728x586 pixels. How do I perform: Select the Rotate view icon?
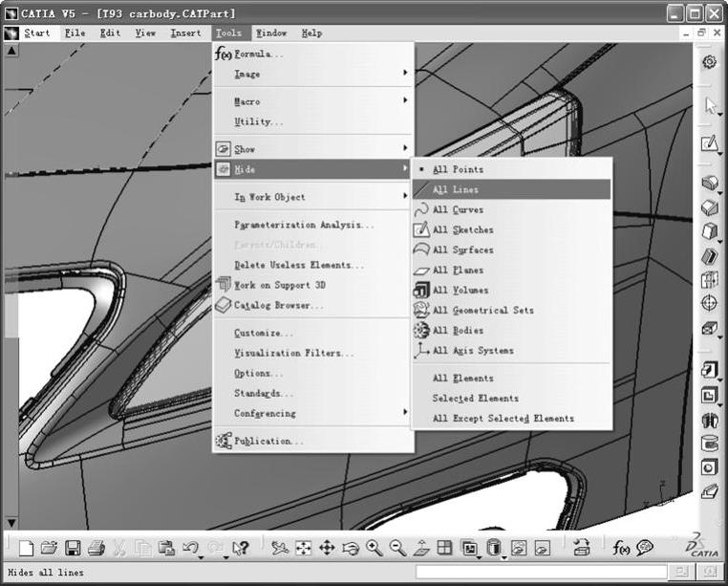coord(351,549)
